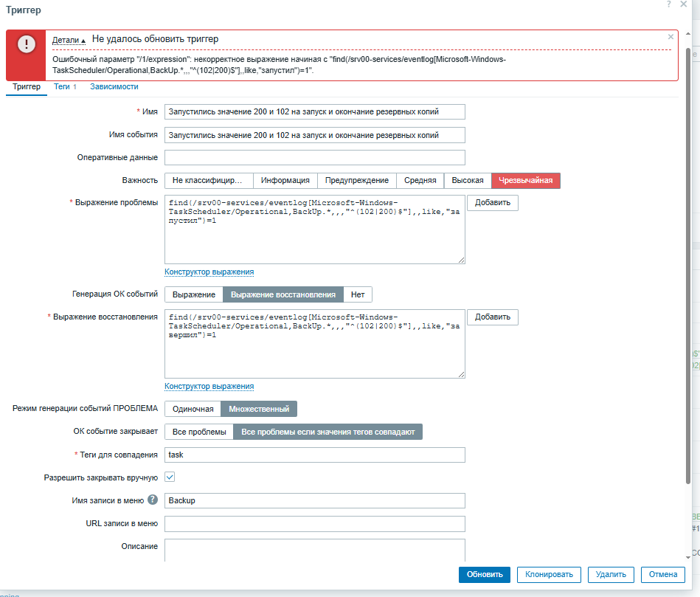Set severity to Информация
This screenshot has height=597, width=700.
pos(285,180)
